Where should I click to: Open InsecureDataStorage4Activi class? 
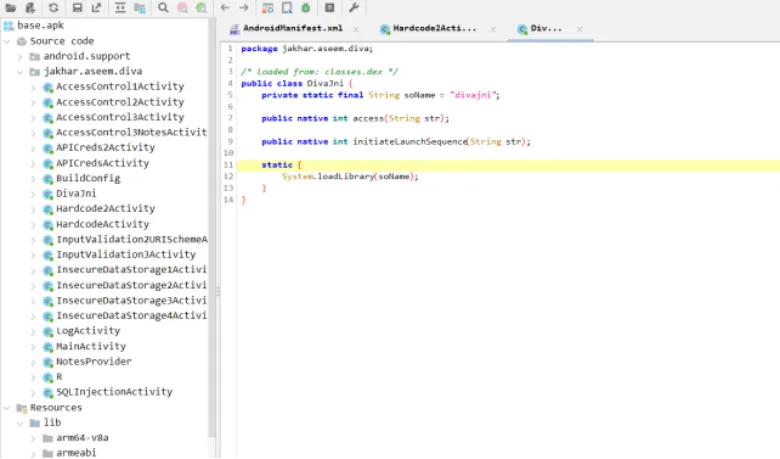(x=131, y=315)
